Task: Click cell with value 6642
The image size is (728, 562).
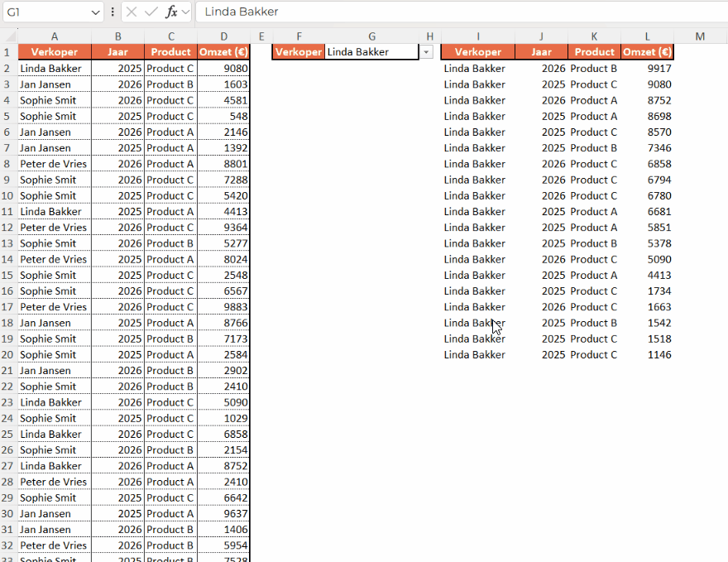Action: point(224,498)
